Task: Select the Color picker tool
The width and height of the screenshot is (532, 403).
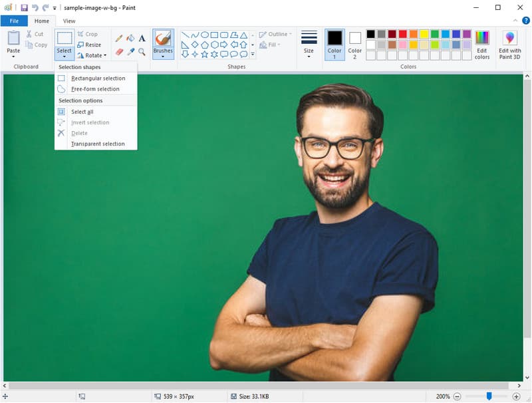Action: tap(130, 51)
